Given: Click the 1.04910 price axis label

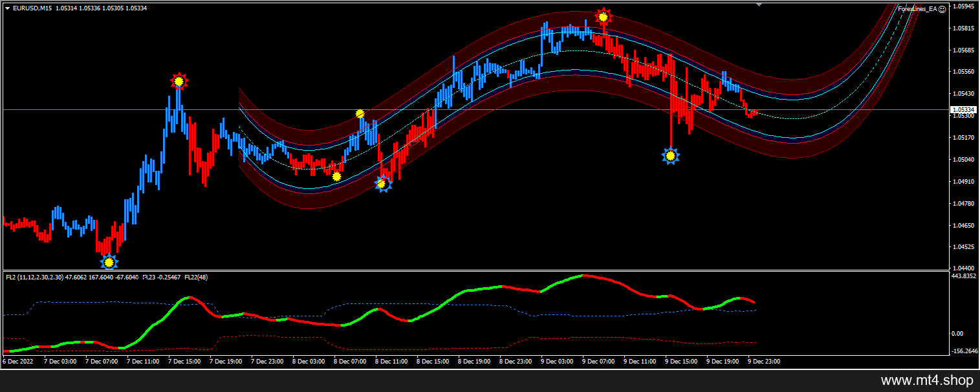Looking at the screenshot, I should point(963,181).
